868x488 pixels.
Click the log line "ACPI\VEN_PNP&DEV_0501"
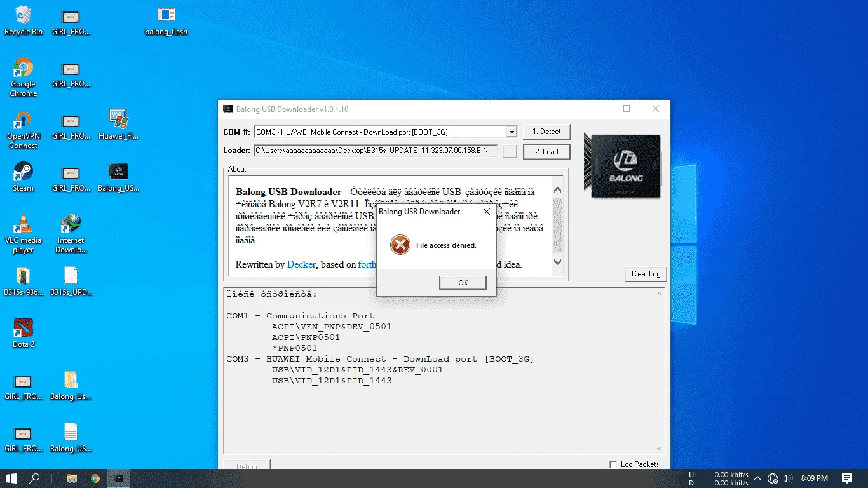332,327
